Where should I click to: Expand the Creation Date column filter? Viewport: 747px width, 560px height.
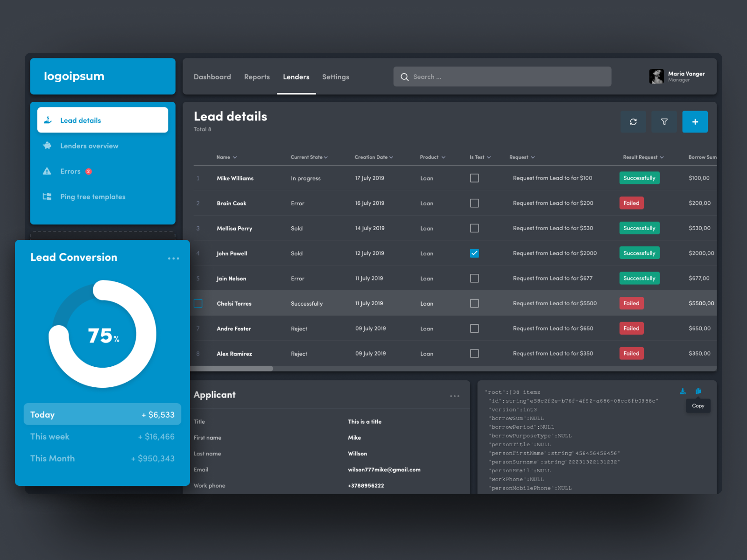coord(391,157)
